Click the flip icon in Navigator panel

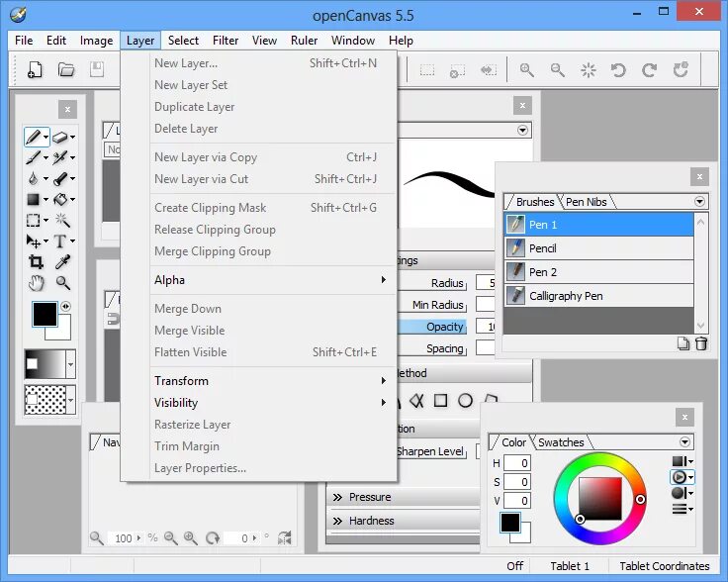click(x=284, y=537)
